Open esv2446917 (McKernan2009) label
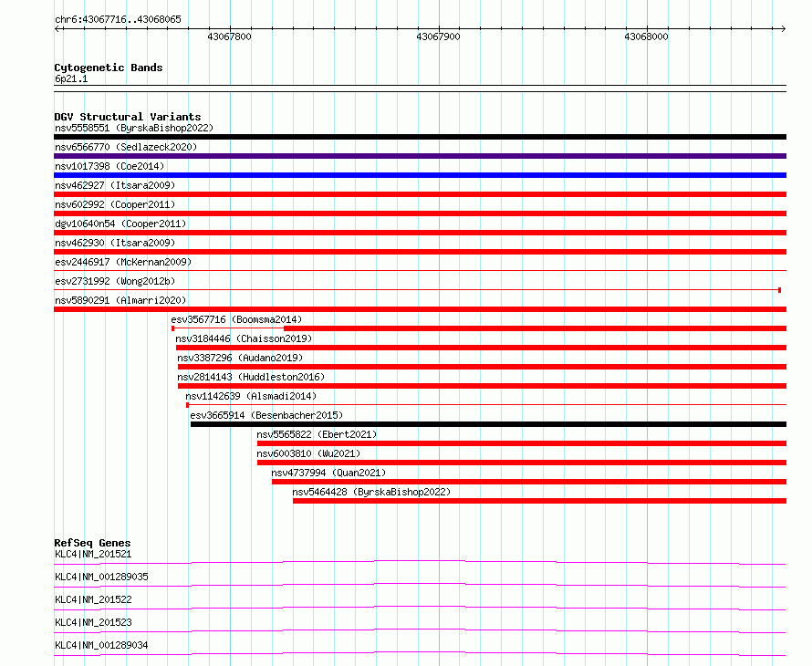 click(x=123, y=262)
